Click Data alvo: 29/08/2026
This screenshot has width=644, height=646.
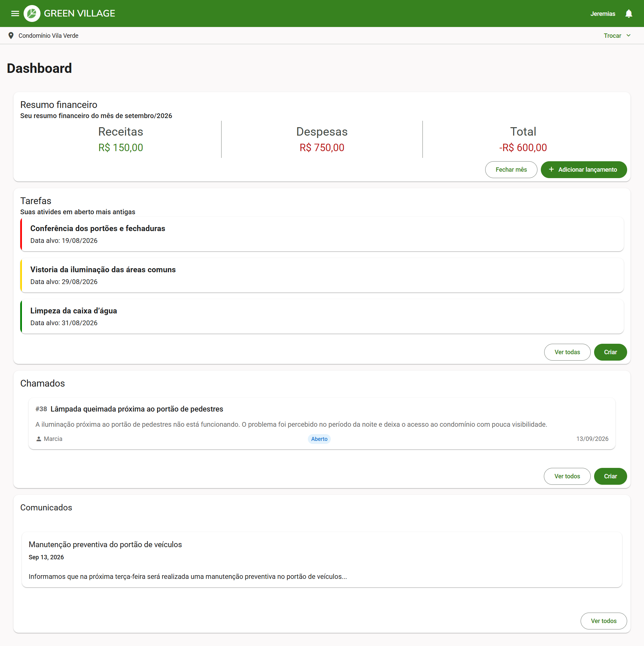tap(64, 282)
